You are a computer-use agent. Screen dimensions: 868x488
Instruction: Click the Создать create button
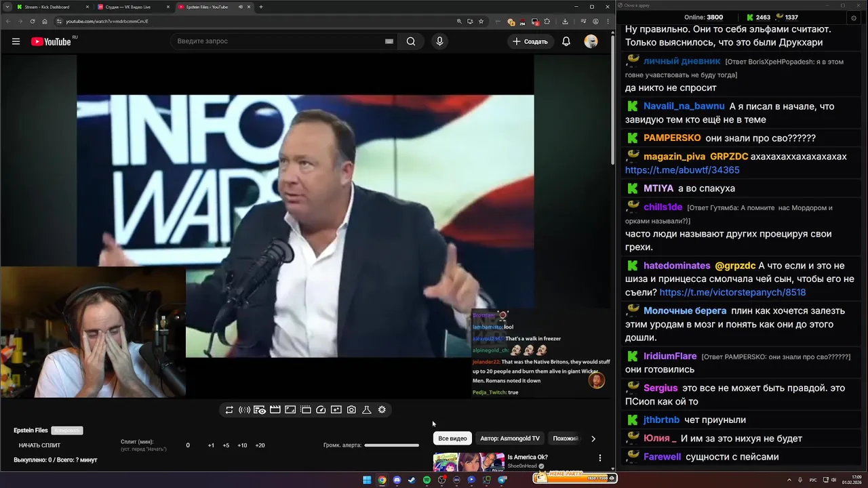tap(530, 41)
